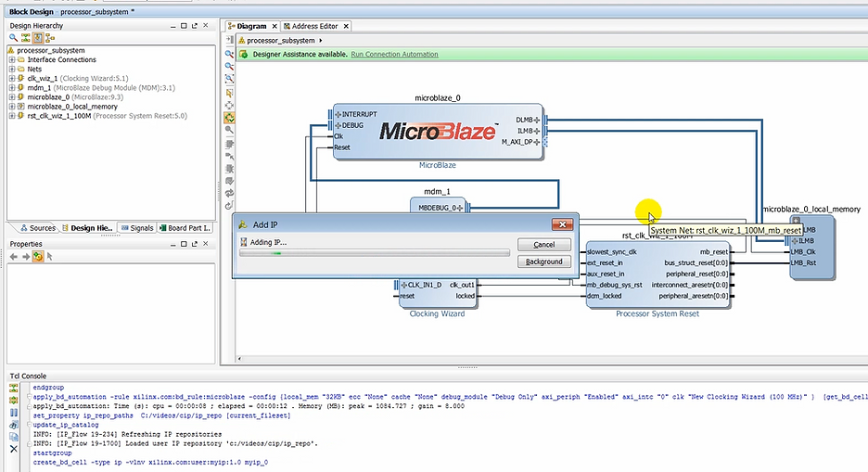Screen dimensions: 868x472
Task: Expand rst_clk_wiz_1_100M in the hierarchy
Action: click(12, 117)
